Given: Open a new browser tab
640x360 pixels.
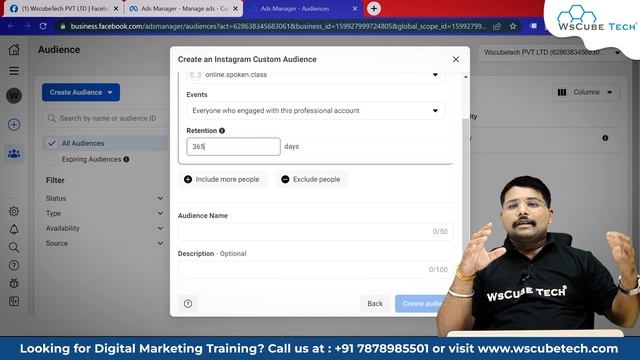Looking at the screenshot, I should pyautogui.click(x=374, y=9).
